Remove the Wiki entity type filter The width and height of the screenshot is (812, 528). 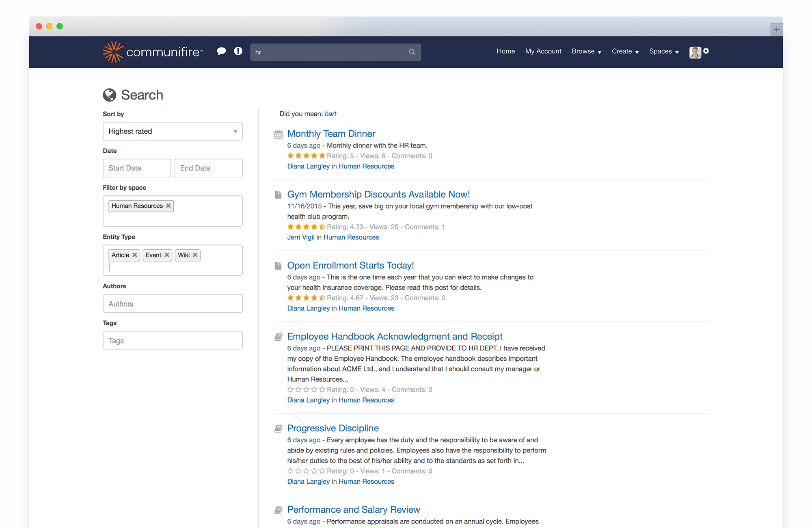pos(195,255)
